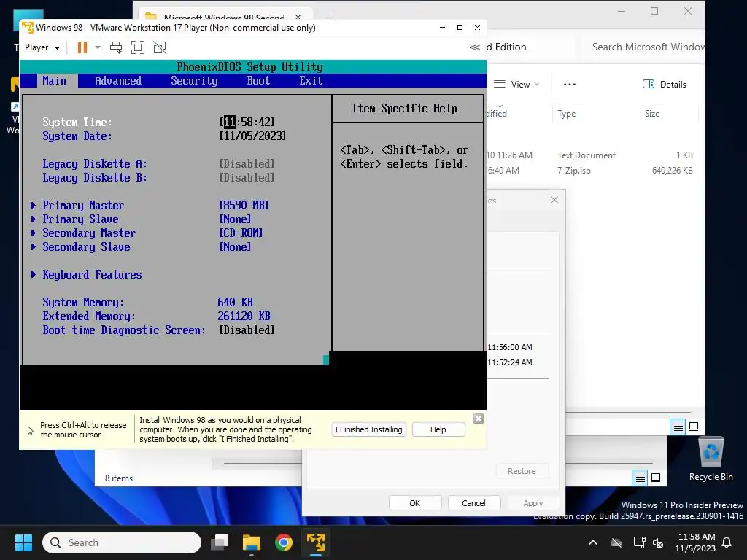
Task: Click the 8590 MB Primary Master value
Action: tap(244, 205)
